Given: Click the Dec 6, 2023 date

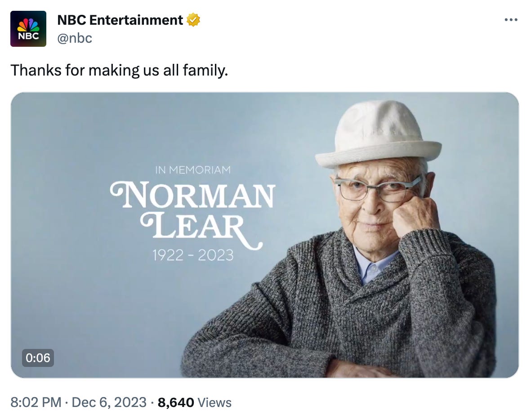Looking at the screenshot, I should (110, 402).
